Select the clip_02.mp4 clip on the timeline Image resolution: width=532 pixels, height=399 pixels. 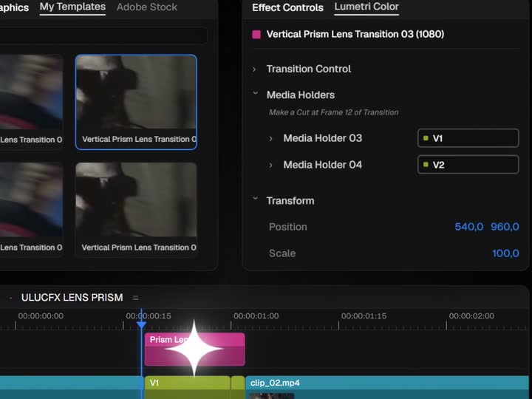click(386, 387)
